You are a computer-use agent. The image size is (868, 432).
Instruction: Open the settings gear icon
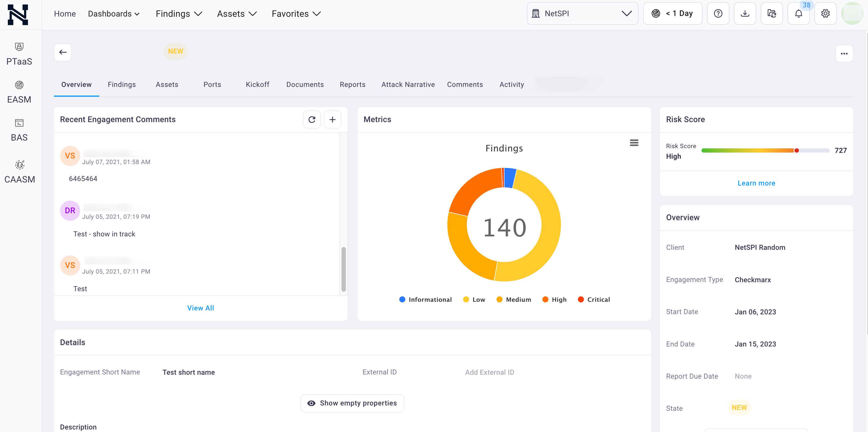pos(825,13)
